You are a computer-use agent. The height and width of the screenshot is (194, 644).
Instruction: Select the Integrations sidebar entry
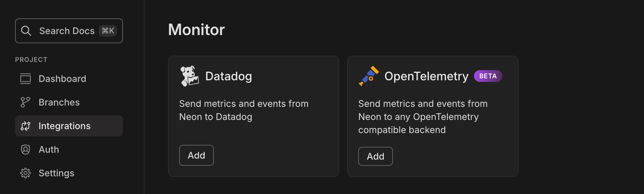pos(64,126)
